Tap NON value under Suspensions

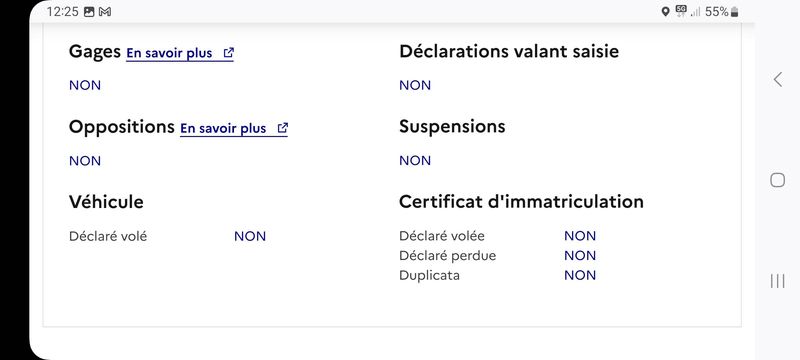click(x=415, y=161)
